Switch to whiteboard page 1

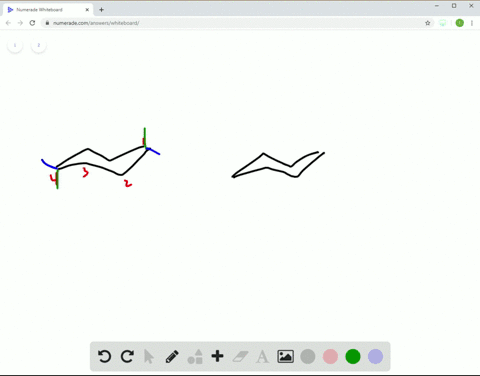coord(15,45)
